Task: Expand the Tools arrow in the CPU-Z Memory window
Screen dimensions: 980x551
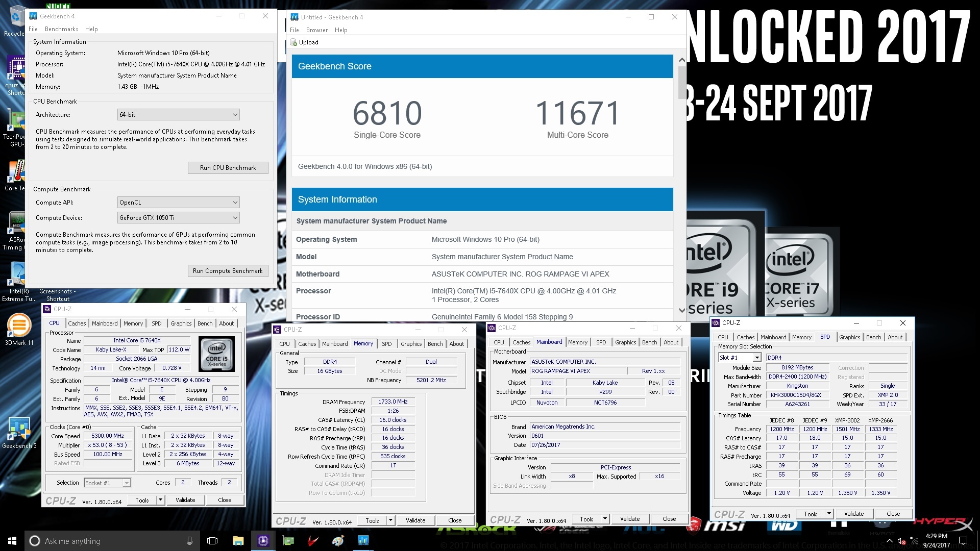Action: 390,520
